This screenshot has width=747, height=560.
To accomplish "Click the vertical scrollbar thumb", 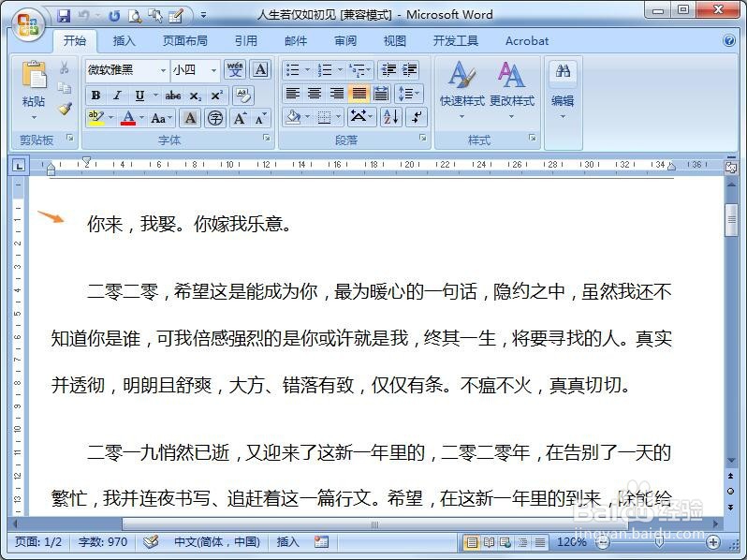I will (x=731, y=220).
